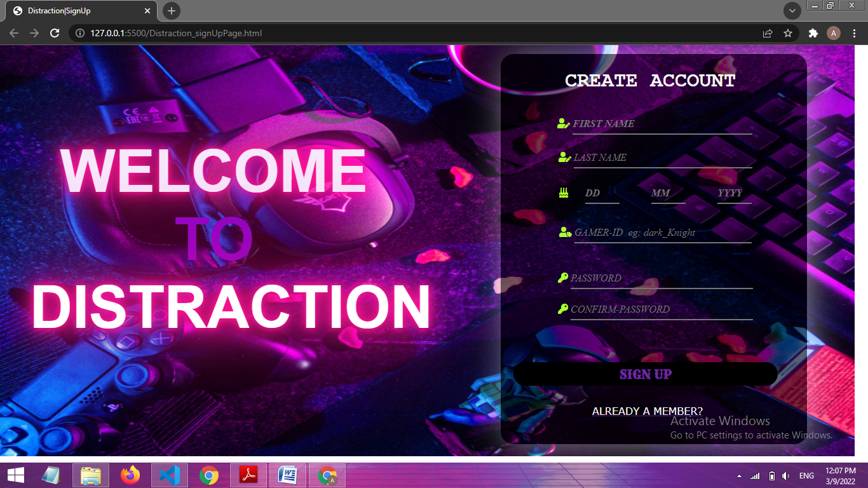Switch to Visual Studio Code
Image resolution: width=868 pixels, height=488 pixels.
point(170,475)
